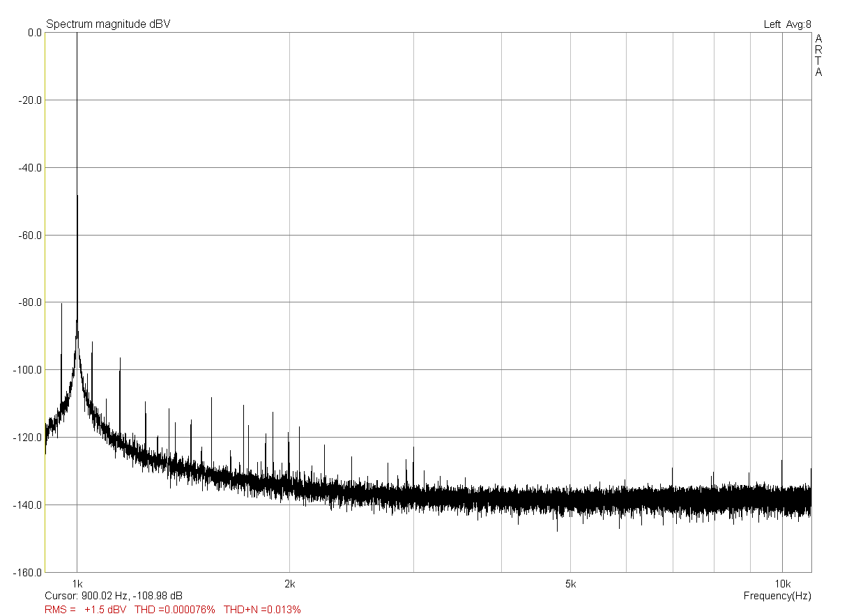Screen dimensions: 856x616
Task: Click the 'Left Avg:8' label
Action: coord(788,24)
